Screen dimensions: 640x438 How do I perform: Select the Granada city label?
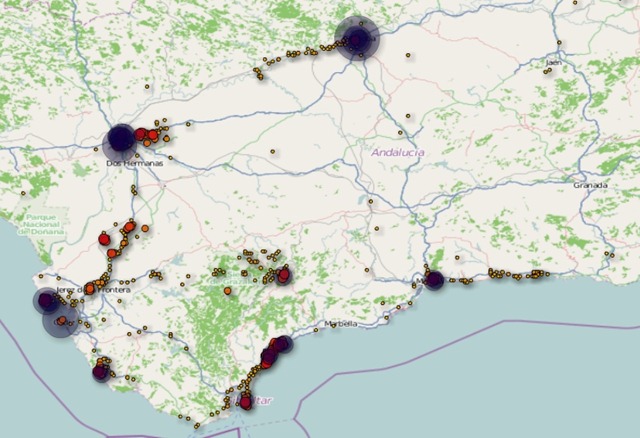[x=590, y=186]
